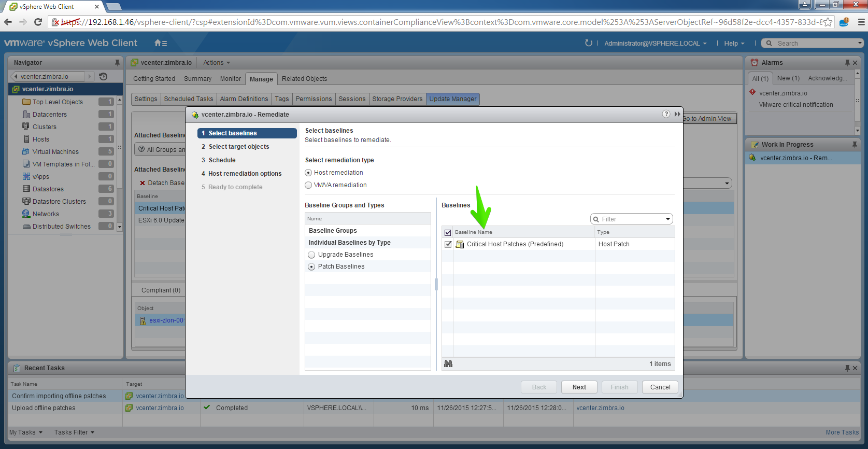This screenshot has height=449, width=868.
Task: Click the Baselines Filter input field
Action: [631, 219]
